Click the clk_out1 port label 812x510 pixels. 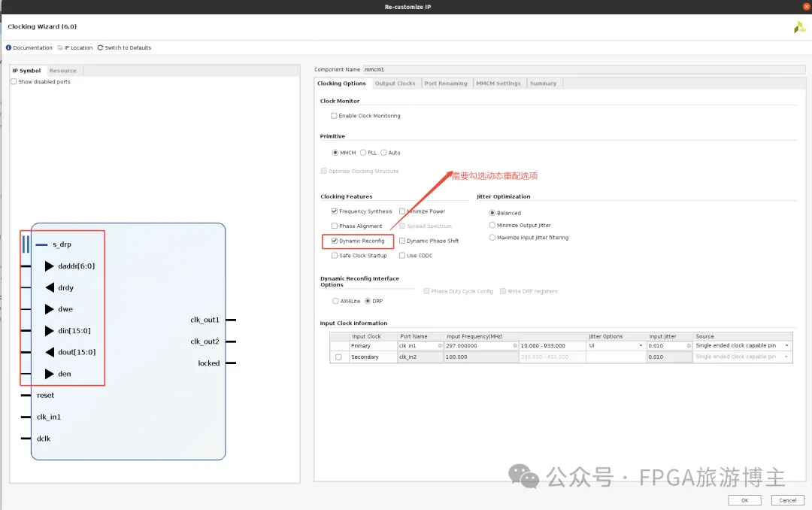coord(205,320)
